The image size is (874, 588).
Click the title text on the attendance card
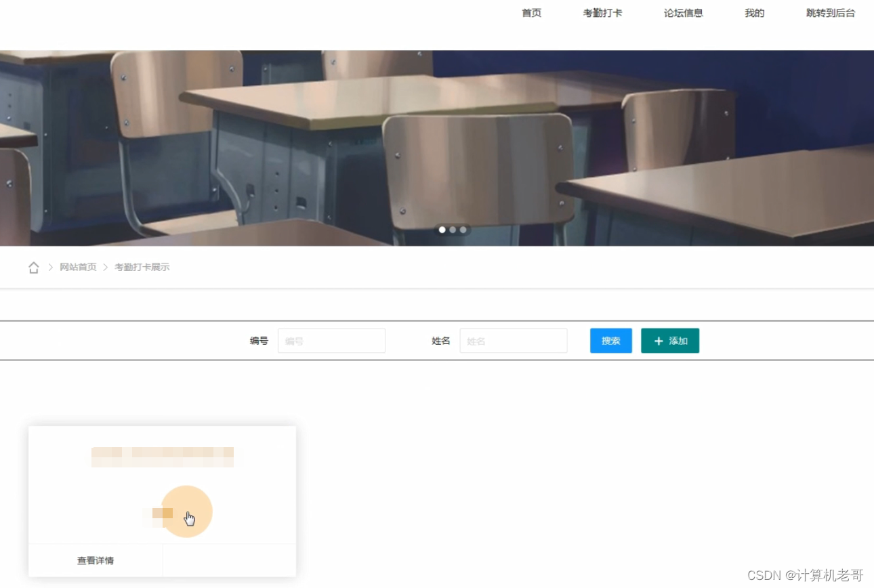click(x=163, y=456)
